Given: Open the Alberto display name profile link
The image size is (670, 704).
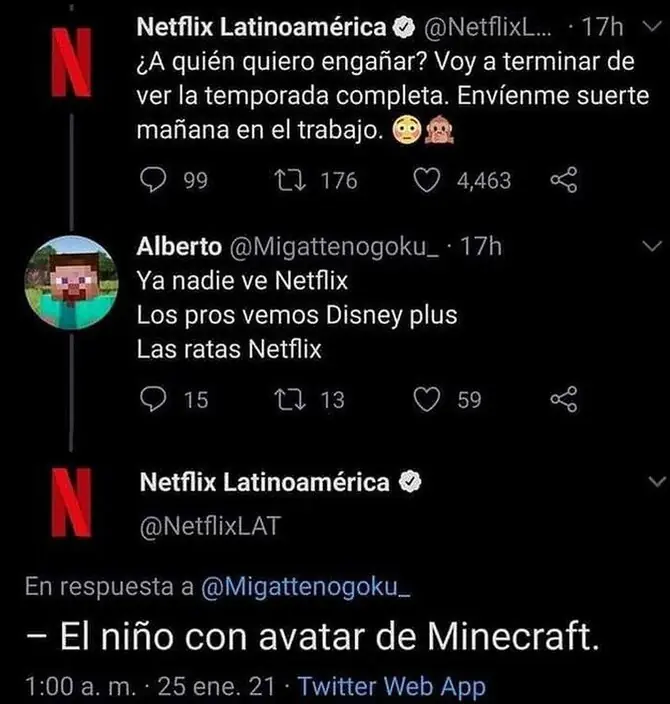Looking at the screenshot, I should click(x=180, y=246).
